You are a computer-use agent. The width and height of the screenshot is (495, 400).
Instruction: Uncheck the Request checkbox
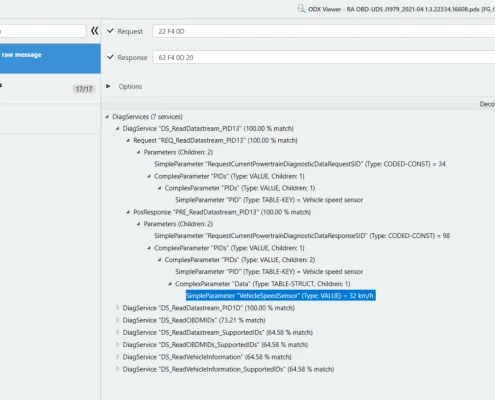[110, 31]
